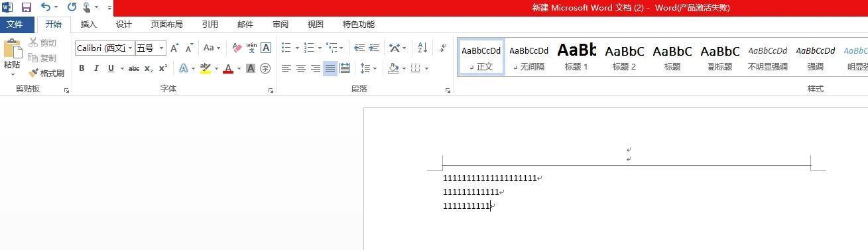Click the Increase Indent icon
The height and width of the screenshot is (250, 868).
tap(374, 48)
